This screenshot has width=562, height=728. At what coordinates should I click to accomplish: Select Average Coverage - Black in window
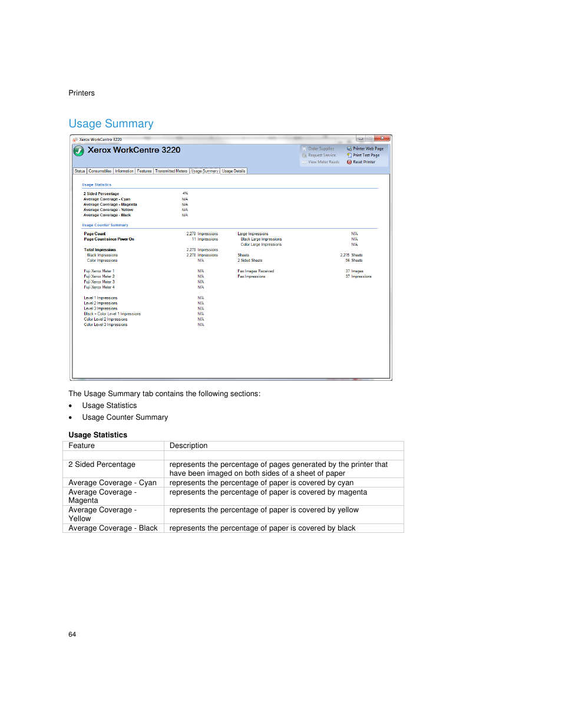(x=107, y=215)
